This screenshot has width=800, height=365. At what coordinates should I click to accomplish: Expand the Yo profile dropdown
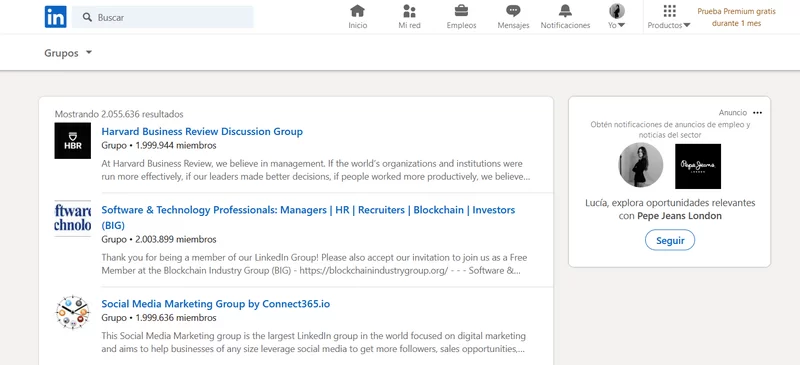coord(616,17)
